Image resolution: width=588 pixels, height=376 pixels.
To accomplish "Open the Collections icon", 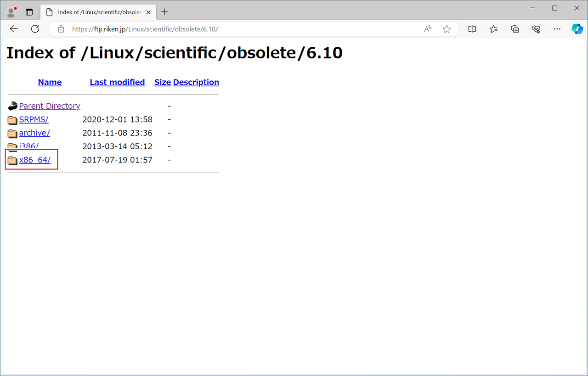I will click(x=514, y=29).
